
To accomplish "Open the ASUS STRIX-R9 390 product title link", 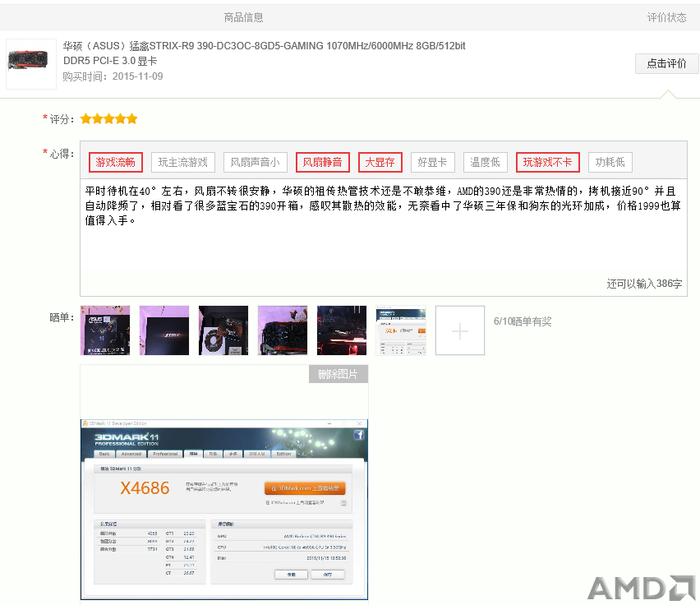I will (x=264, y=53).
